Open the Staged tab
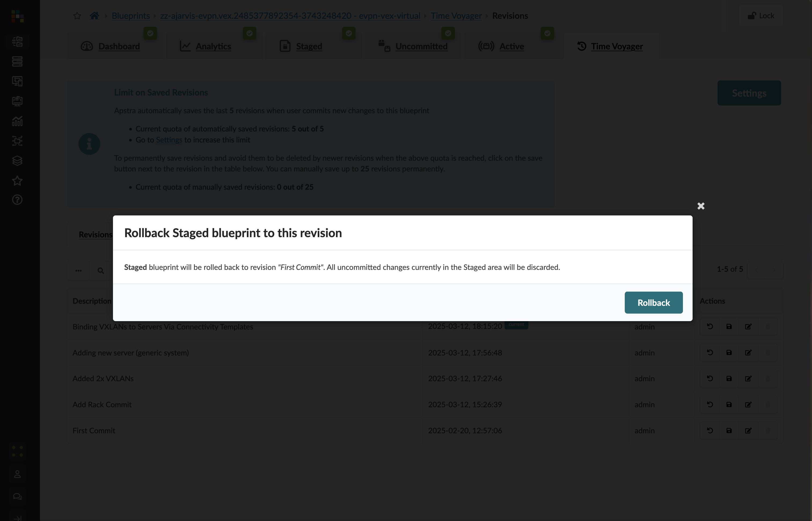The width and height of the screenshot is (812, 521). tap(309, 46)
